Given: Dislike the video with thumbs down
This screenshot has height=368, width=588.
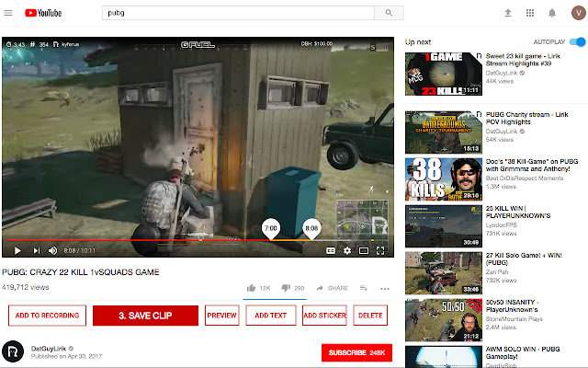Looking at the screenshot, I should pyautogui.click(x=286, y=288).
